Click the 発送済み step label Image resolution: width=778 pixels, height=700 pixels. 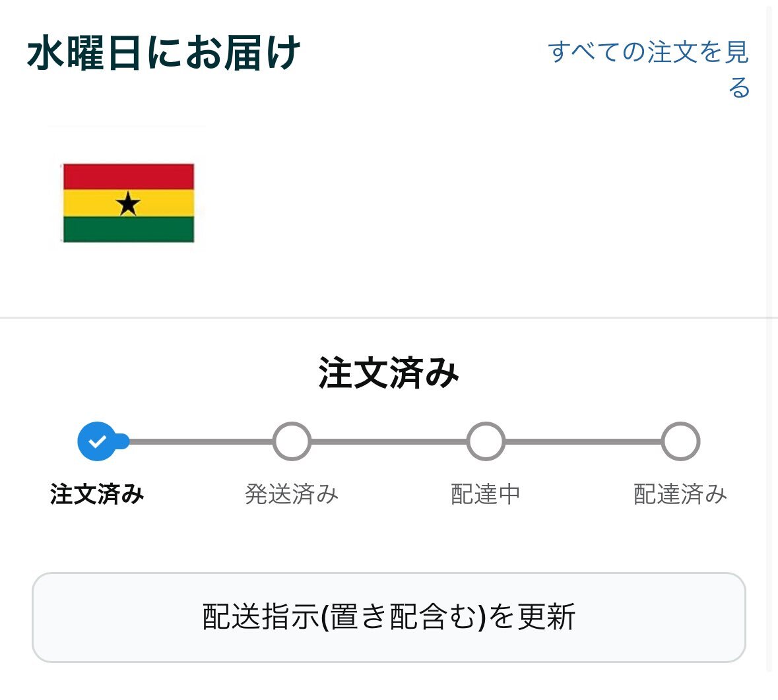pyautogui.click(x=292, y=494)
